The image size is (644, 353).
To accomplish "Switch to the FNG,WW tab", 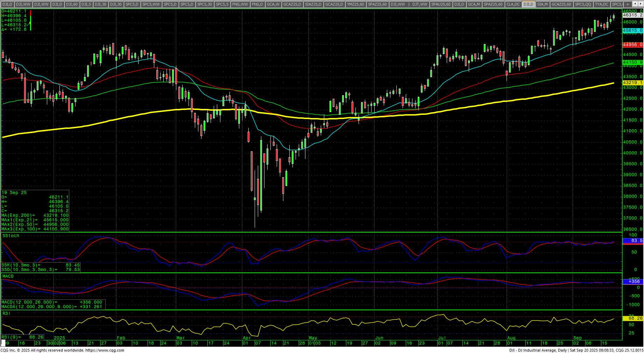I will point(240,4).
